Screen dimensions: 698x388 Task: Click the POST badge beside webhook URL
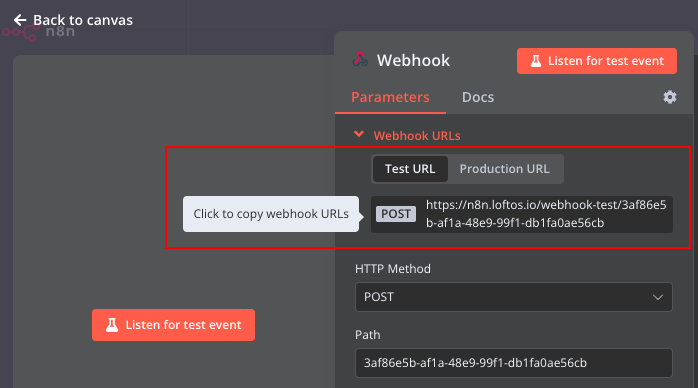pyautogui.click(x=396, y=214)
